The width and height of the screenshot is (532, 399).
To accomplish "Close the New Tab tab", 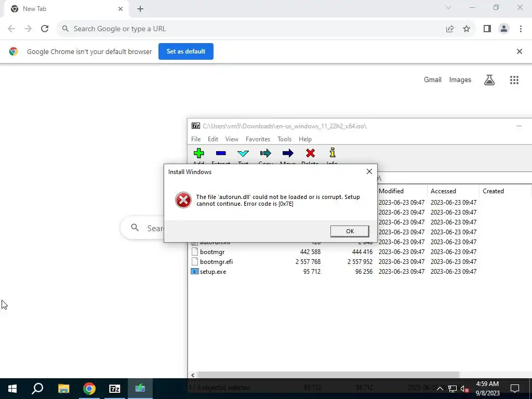I will (121, 9).
